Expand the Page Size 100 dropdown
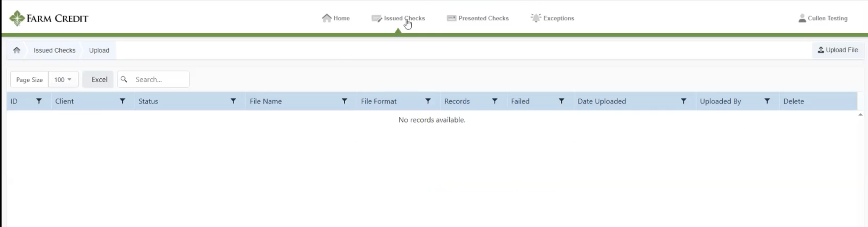 click(x=63, y=79)
